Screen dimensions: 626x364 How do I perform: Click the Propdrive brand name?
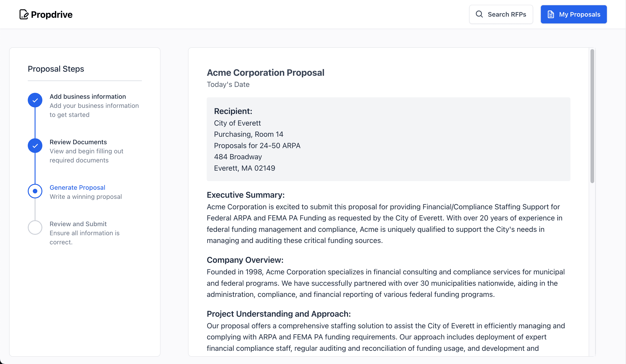52,15
